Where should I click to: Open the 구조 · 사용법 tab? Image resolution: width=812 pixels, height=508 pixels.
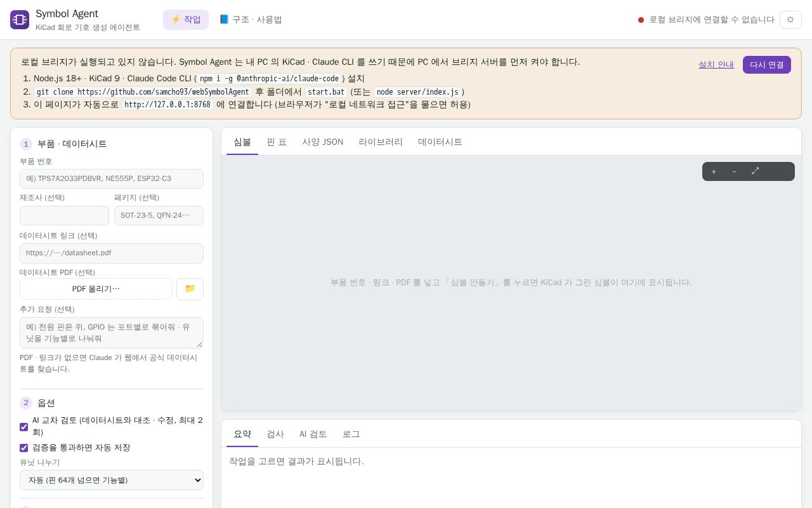coord(251,20)
